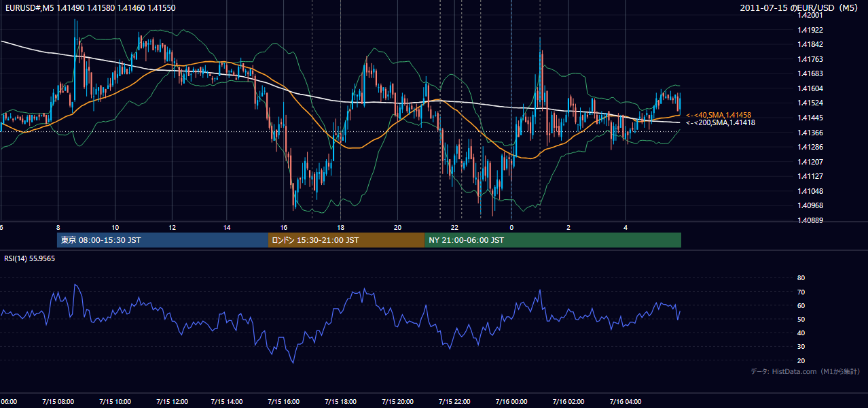Click the 200 SMA 1.41418 label

(x=721, y=122)
